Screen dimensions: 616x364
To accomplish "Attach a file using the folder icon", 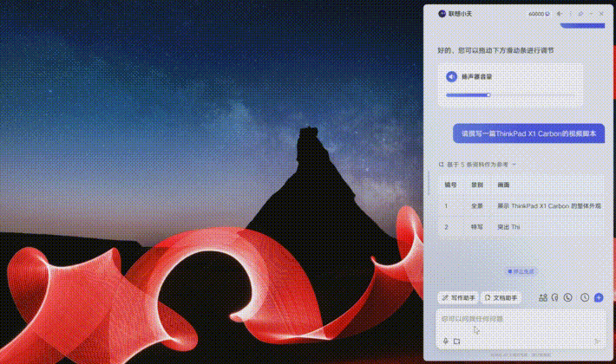I will click(456, 341).
